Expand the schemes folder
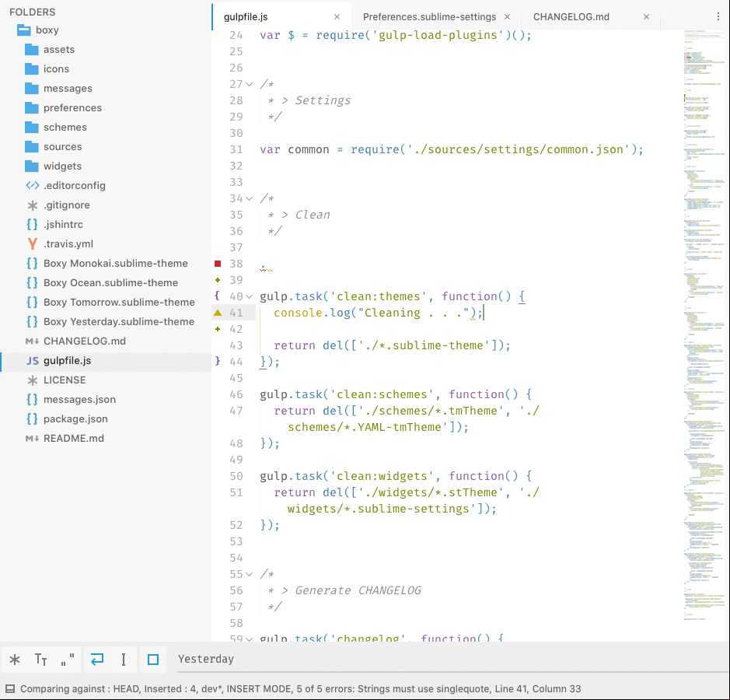 point(32,127)
